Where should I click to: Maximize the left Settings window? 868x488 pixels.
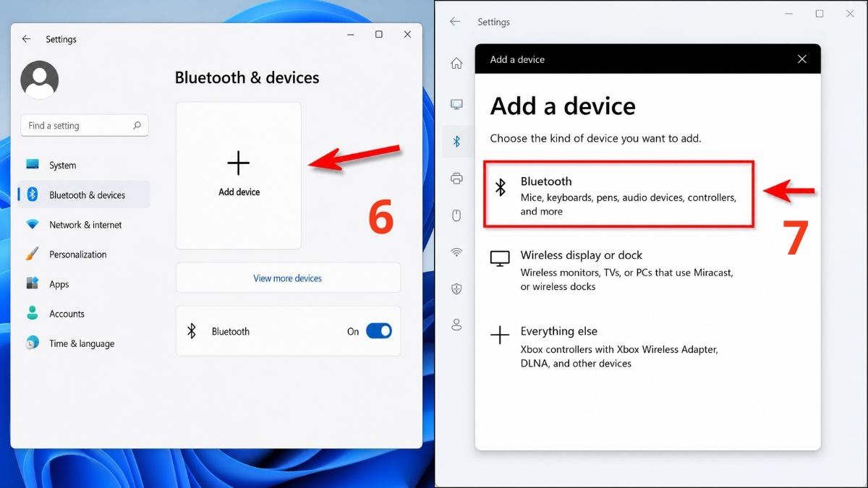[x=378, y=34]
